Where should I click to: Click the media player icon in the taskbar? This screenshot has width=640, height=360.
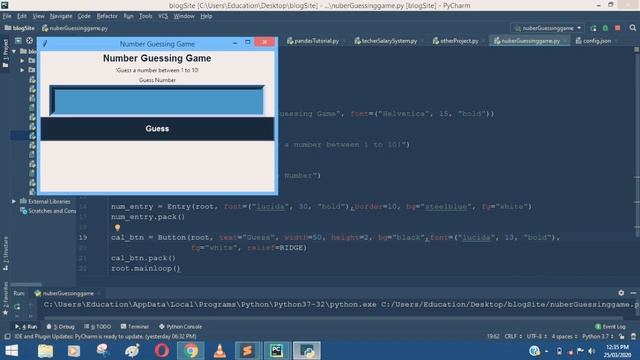(74, 351)
